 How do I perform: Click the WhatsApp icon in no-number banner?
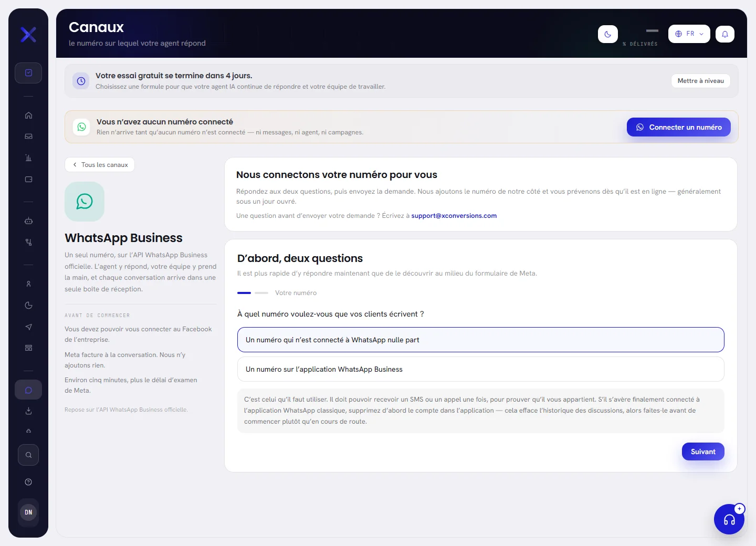[x=81, y=127]
